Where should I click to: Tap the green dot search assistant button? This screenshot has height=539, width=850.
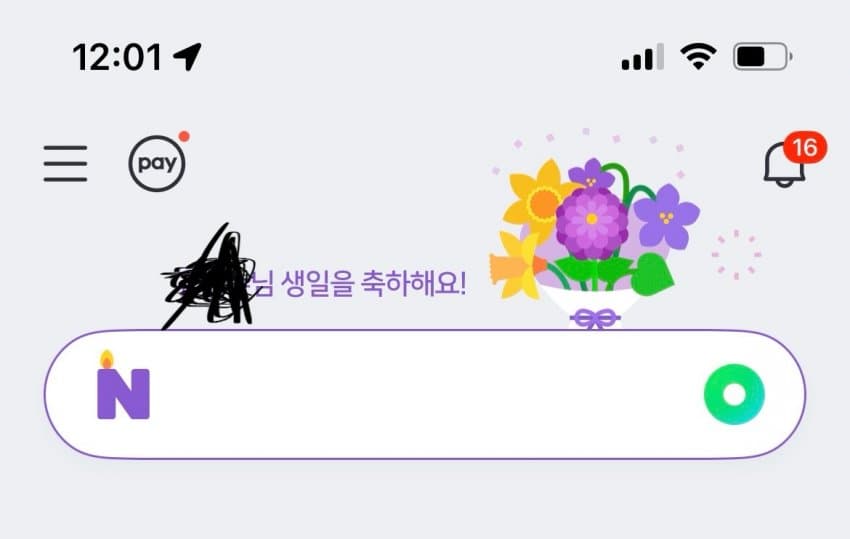click(734, 394)
